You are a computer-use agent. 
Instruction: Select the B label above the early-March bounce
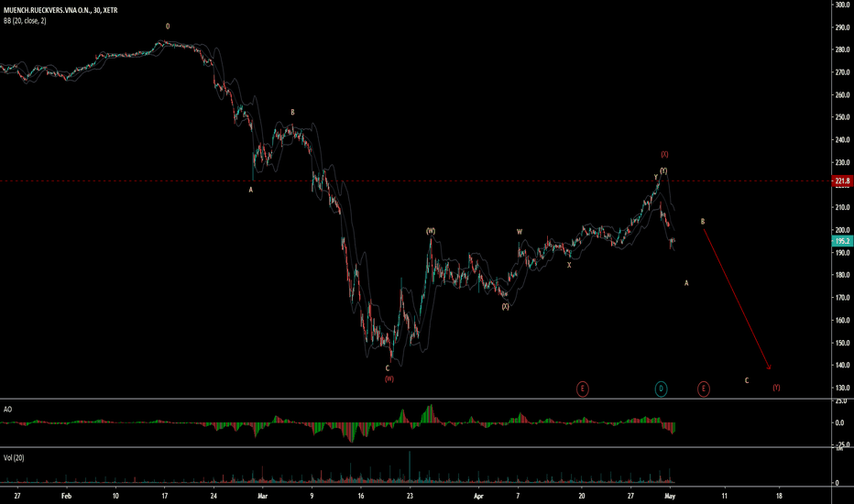tap(292, 112)
